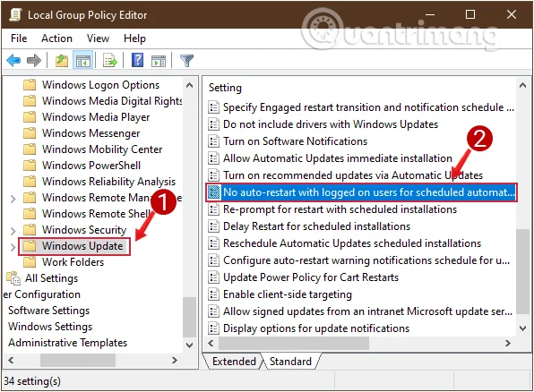Click the Setting column header
This screenshot has width=534, height=392.
pos(225,88)
